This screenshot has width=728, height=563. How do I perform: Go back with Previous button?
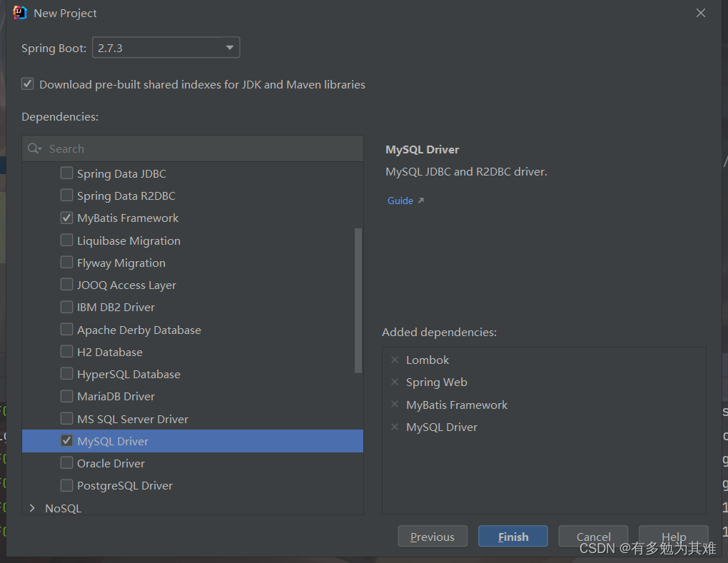(x=433, y=537)
